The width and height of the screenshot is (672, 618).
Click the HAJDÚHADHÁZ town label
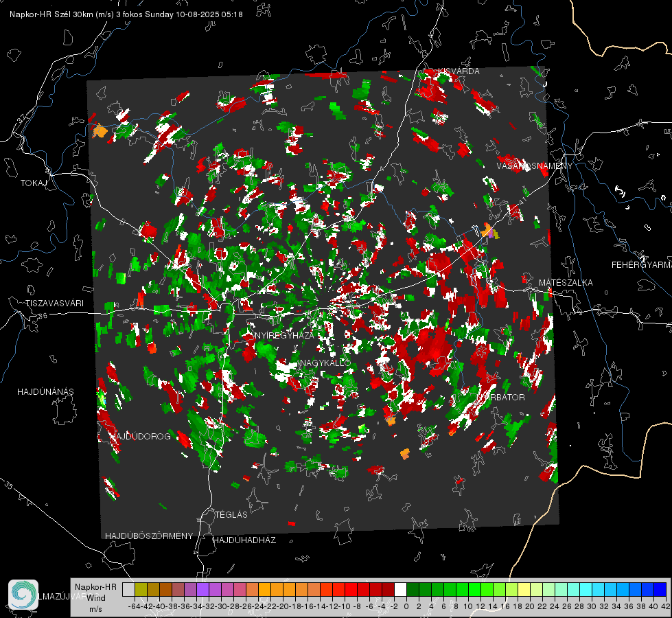click(x=244, y=540)
